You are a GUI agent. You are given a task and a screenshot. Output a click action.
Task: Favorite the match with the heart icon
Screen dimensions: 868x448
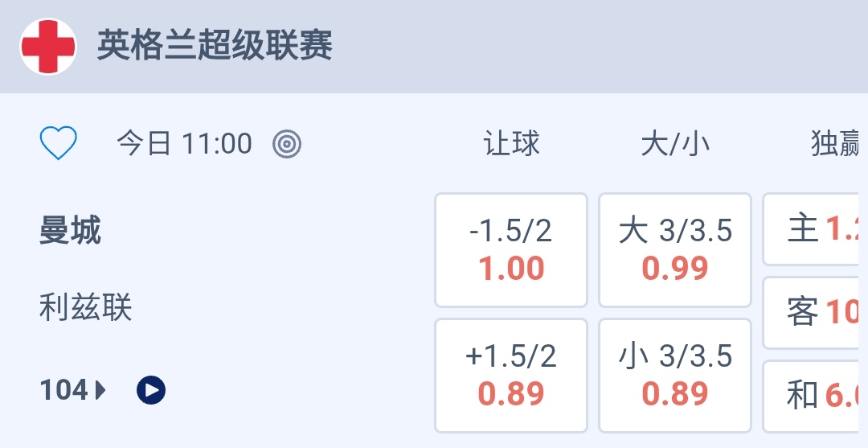pyautogui.click(x=59, y=144)
